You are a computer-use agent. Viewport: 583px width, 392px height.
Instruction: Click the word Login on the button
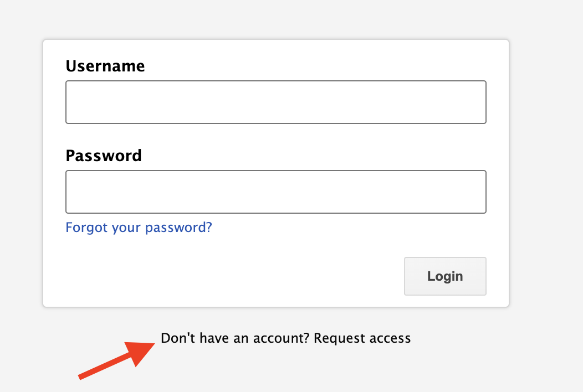click(x=445, y=276)
